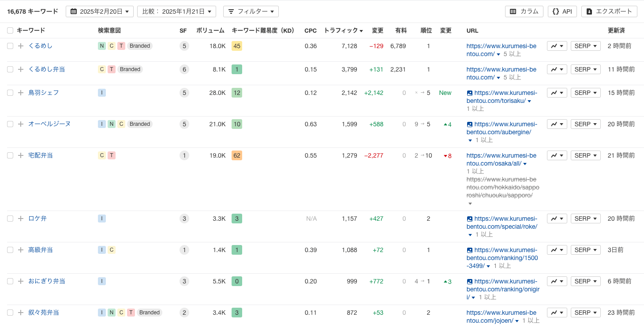The height and width of the screenshot is (328, 644).
Task: Tick the checkbox for くるめし弁当 row
Action: (10, 69)
